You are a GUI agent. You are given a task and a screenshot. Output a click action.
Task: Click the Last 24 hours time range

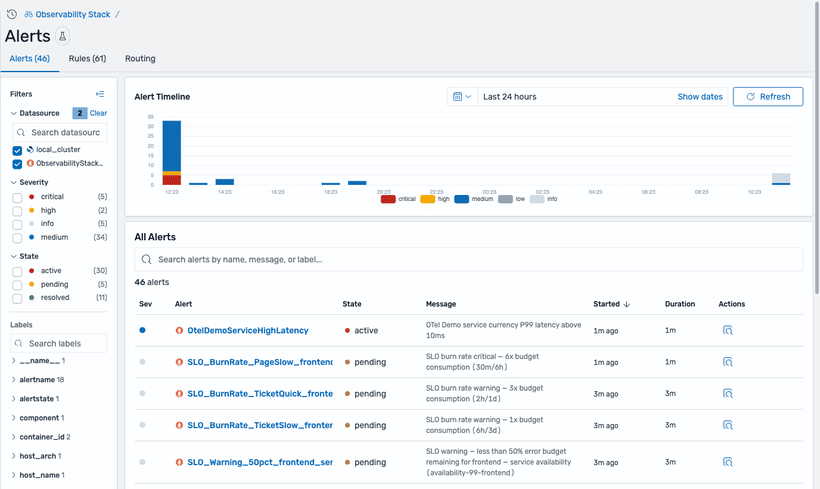[x=510, y=97]
